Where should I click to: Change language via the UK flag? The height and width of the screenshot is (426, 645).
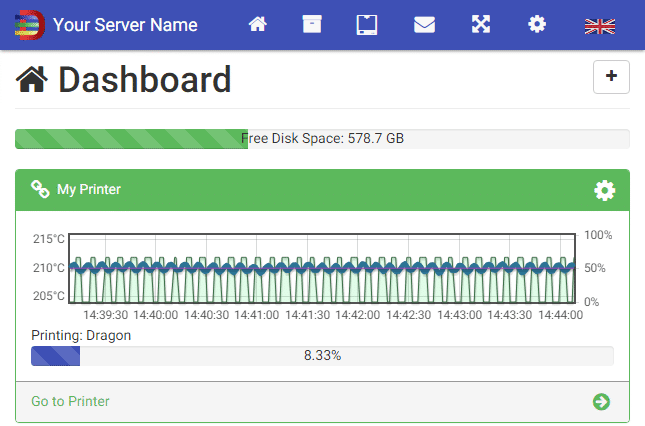(x=600, y=27)
